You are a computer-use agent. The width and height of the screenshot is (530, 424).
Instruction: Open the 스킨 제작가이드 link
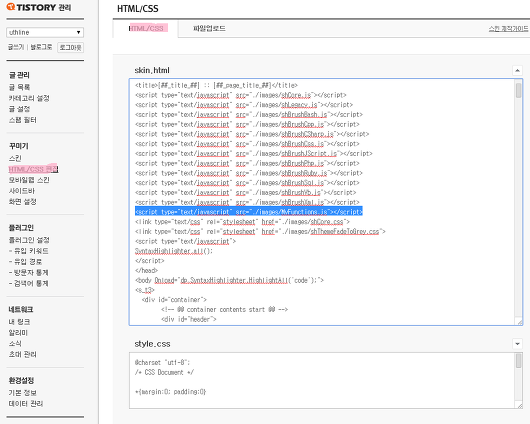(508, 29)
